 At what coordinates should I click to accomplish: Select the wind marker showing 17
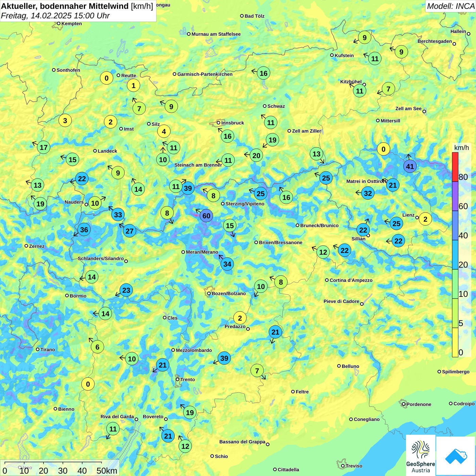pos(44,148)
